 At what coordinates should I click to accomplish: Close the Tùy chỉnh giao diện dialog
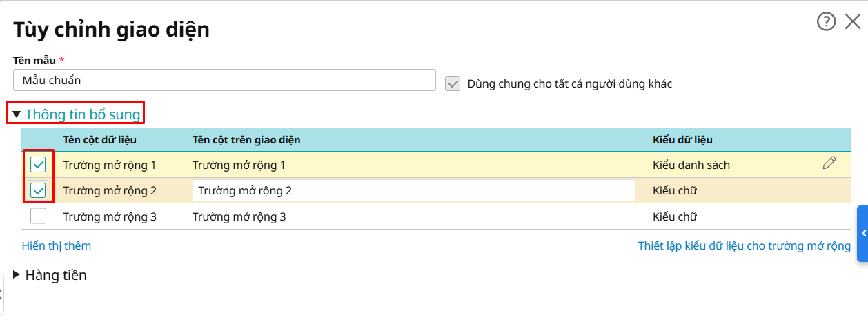pyautogui.click(x=852, y=22)
